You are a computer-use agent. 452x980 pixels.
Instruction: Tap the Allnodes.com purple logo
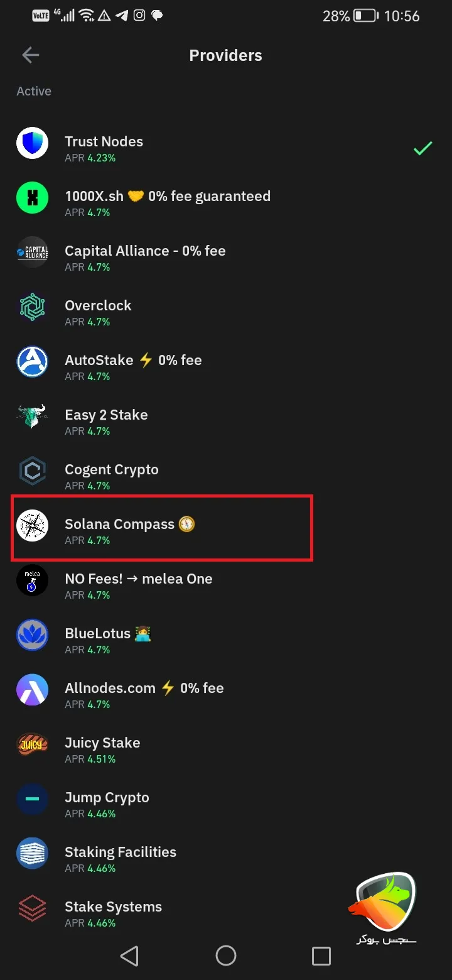pyautogui.click(x=32, y=689)
